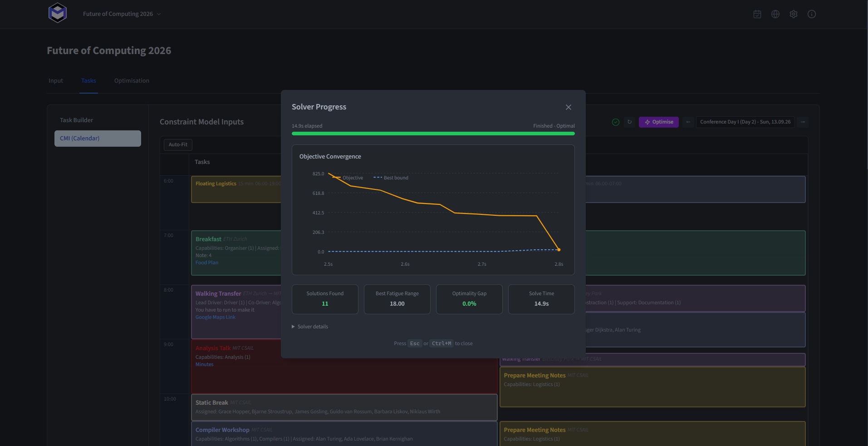Viewport: 868px width, 446px height.
Task: Open settings gear icon
Action: pyautogui.click(x=794, y=14)
